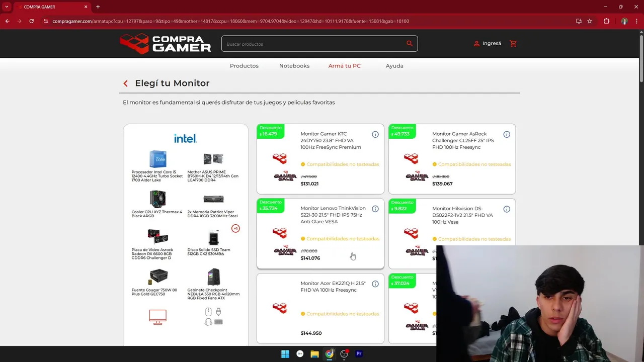Open info icon for Acer EK221Q monitor
The height and width of the screenshot is (362, 644).
pos(375,284)
